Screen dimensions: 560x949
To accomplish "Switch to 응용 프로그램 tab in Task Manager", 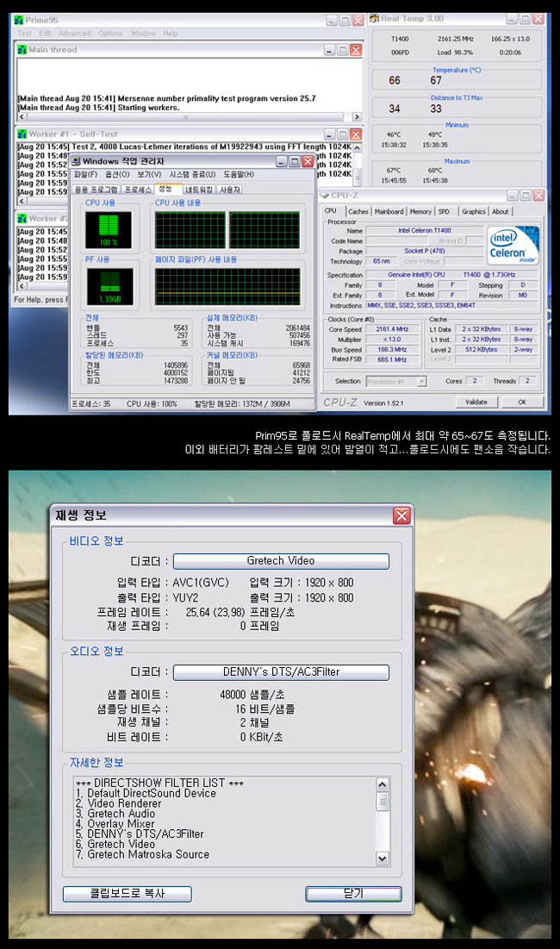I will coord(96,190).
